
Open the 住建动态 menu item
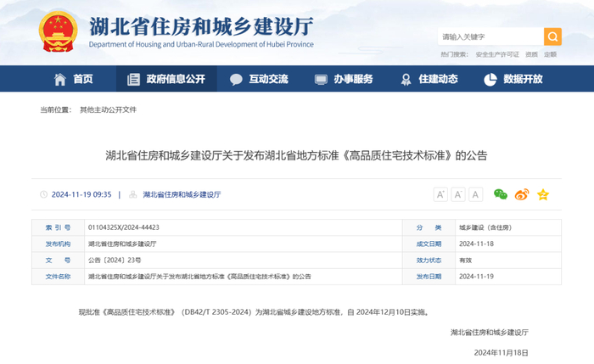click(439, 79)
